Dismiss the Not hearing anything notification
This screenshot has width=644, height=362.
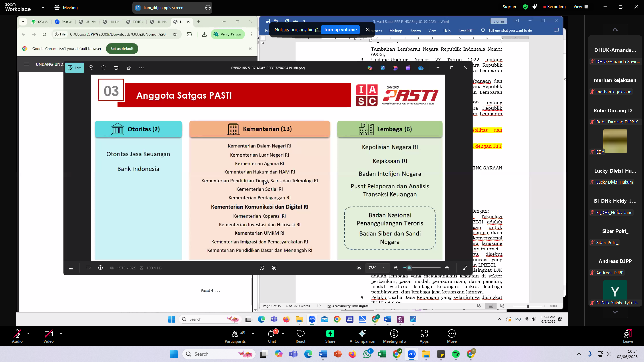[367, 29]
